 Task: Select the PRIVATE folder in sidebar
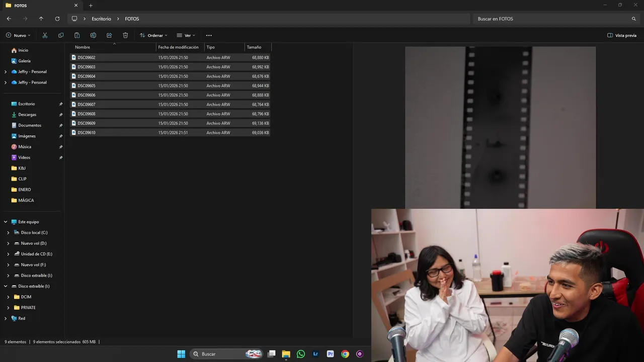click(x=28, y=308)
